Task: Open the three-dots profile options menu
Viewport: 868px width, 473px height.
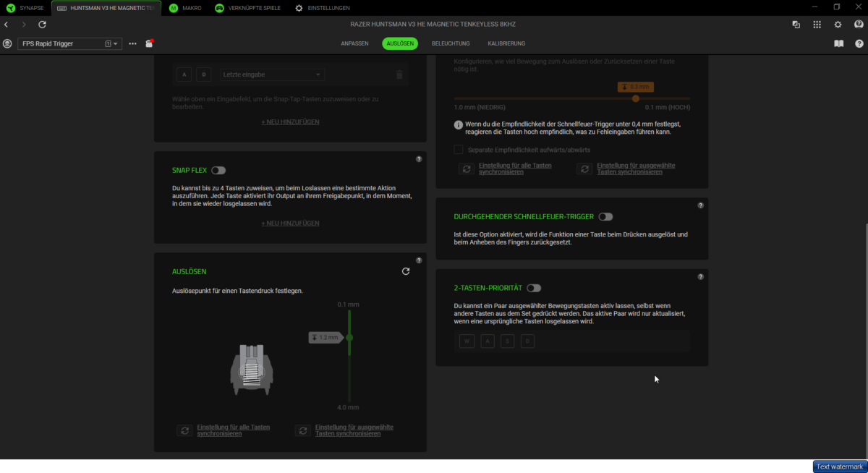Action: click(132, 43)
